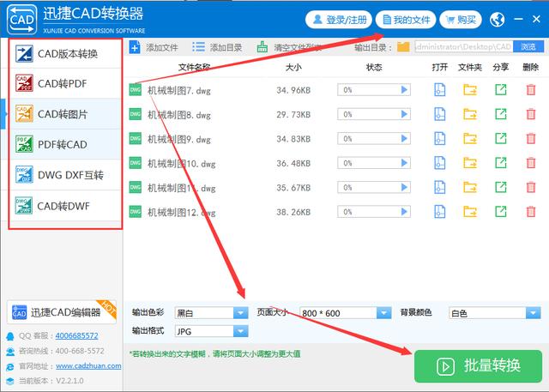Click the 浏览 browse button
Image resolution: width=549 pixels, height=392 pixels.
[528, 46]
